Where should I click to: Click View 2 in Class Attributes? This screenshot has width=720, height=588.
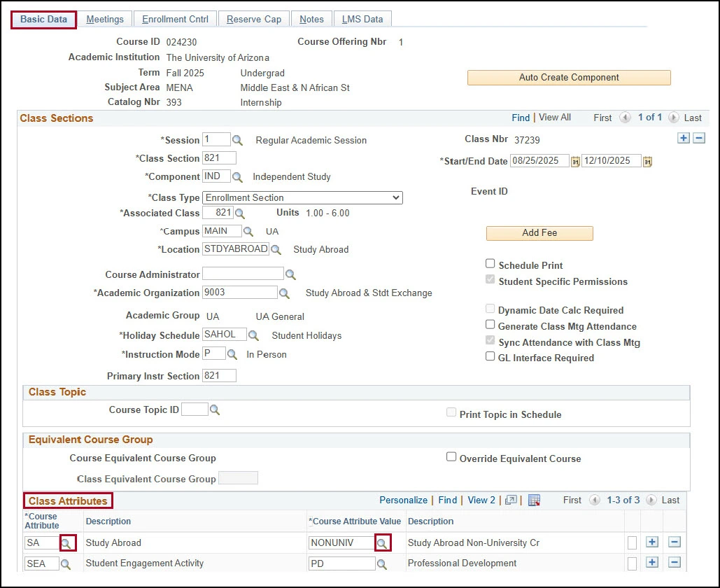(x=481, y=500)
